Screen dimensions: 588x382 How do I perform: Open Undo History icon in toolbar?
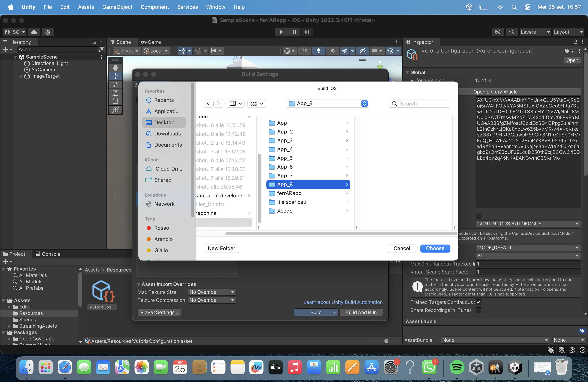pyautogui.click(x=498, y=32)
